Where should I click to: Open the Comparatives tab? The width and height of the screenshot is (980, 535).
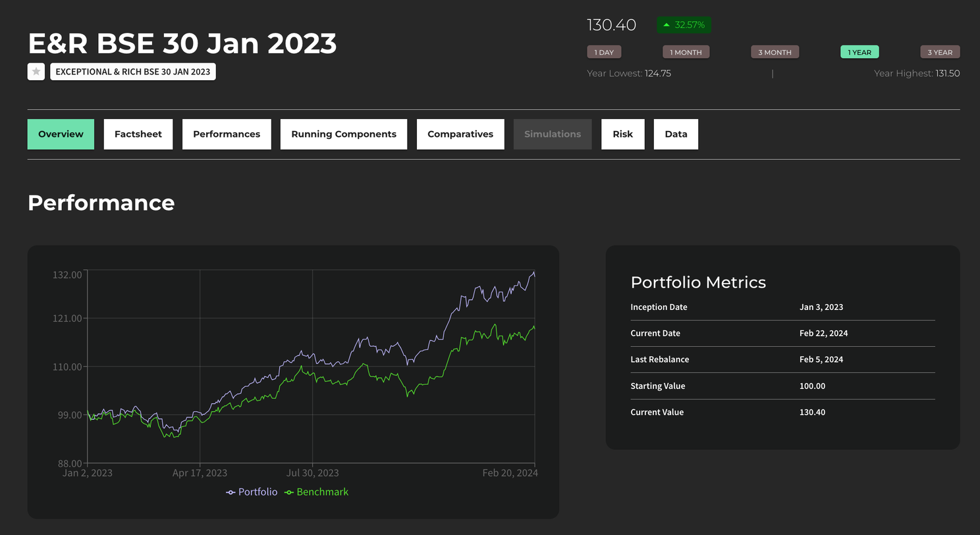tap(460, 134)
